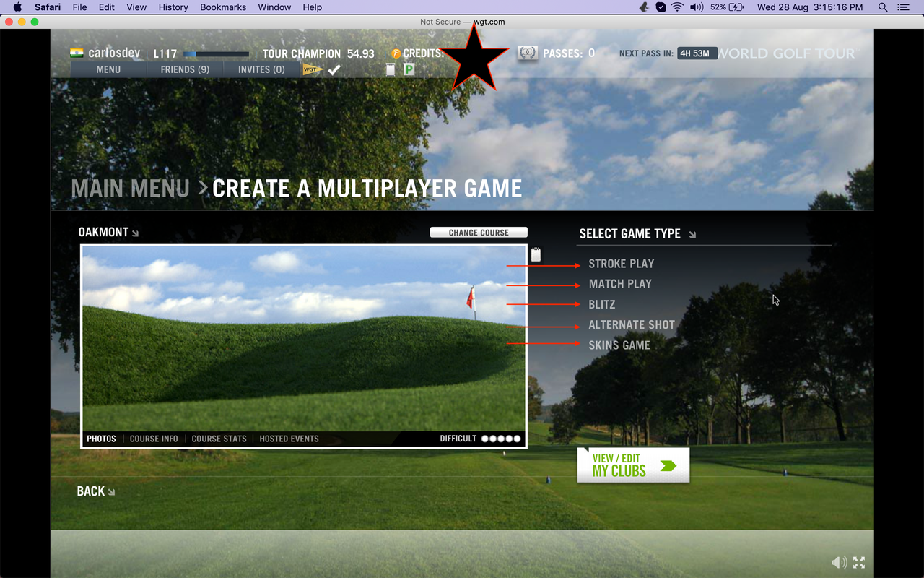Click the volume icon in menu bar
Viewport: 924px width, 578px height.
tap(697, 7)
